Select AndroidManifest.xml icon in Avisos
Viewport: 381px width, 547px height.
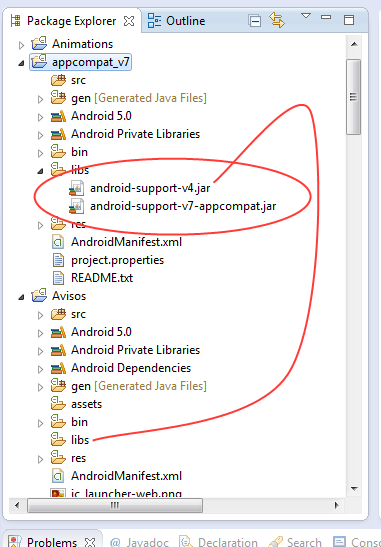pos(58,476)
